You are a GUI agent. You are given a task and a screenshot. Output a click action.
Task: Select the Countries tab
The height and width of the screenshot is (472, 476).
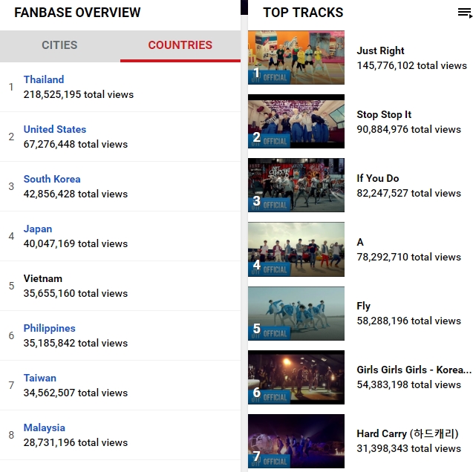(180, 45)
